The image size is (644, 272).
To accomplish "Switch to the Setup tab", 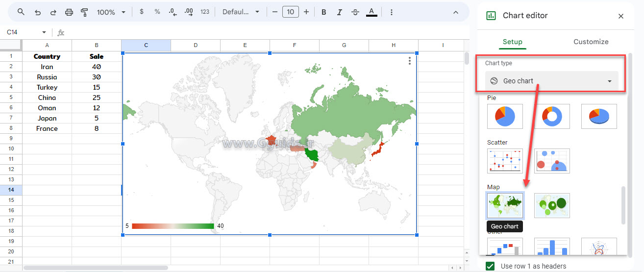I will 513,42.
